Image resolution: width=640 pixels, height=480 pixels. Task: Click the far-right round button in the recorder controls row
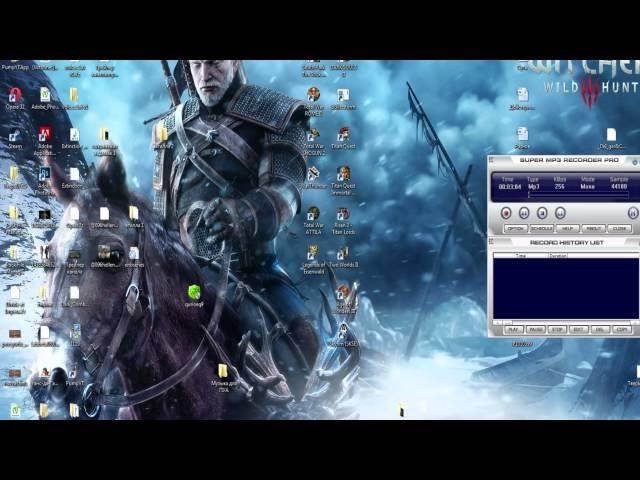pos(633,213)
